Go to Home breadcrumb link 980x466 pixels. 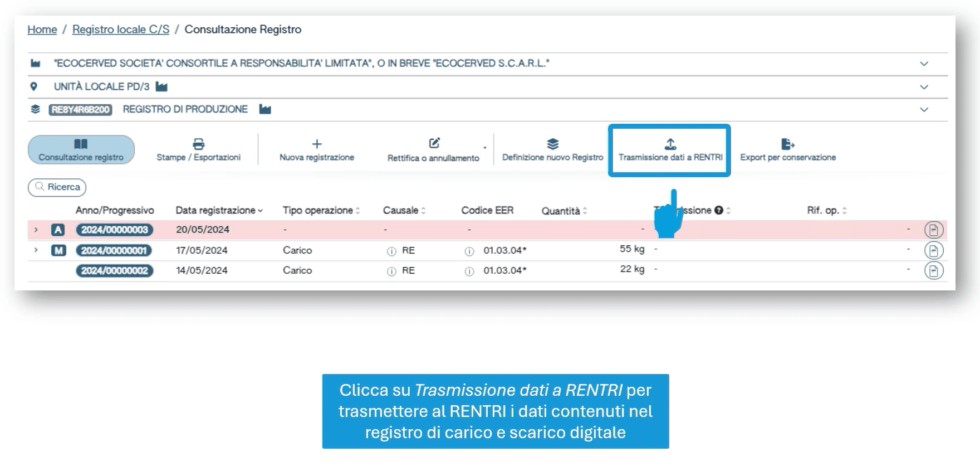[x=42, y=30]
